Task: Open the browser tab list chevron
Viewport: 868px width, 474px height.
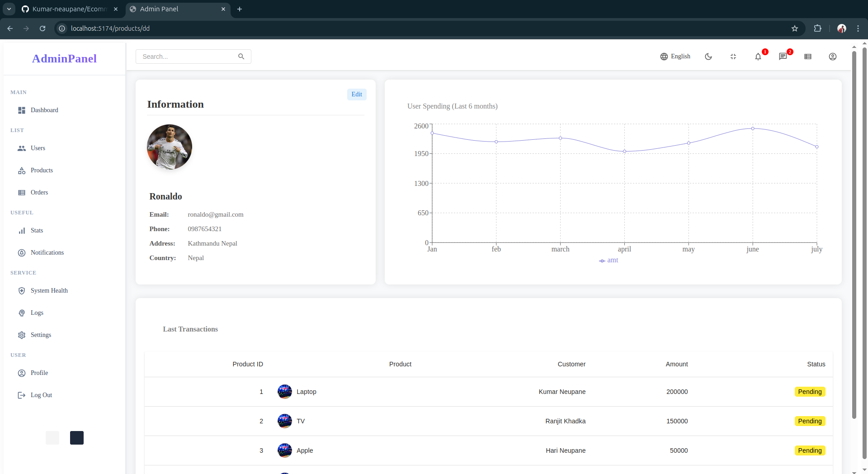Action: click(x=9, y=9)
